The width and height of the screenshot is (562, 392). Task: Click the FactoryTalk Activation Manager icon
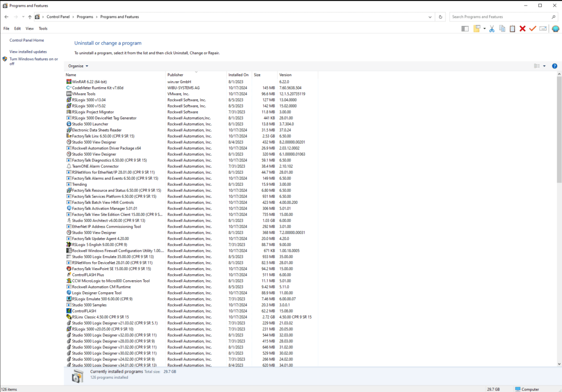(x=69, y=208)
